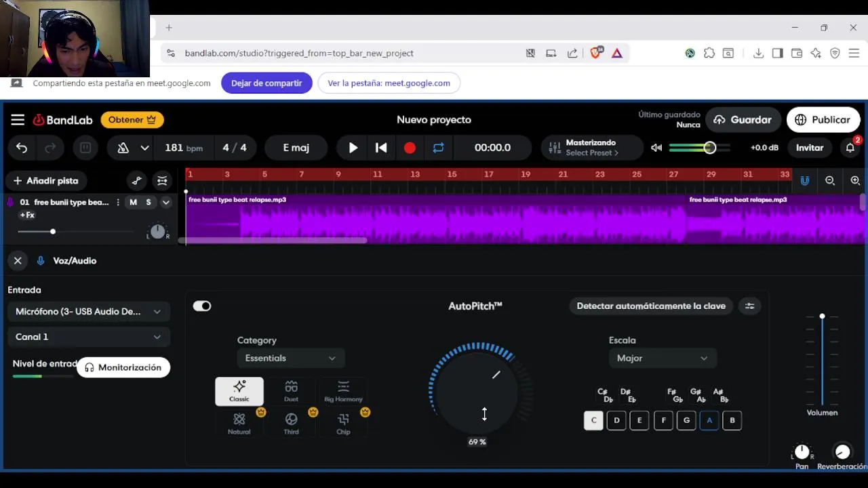Open the BandLab hamburger menu

18,120
